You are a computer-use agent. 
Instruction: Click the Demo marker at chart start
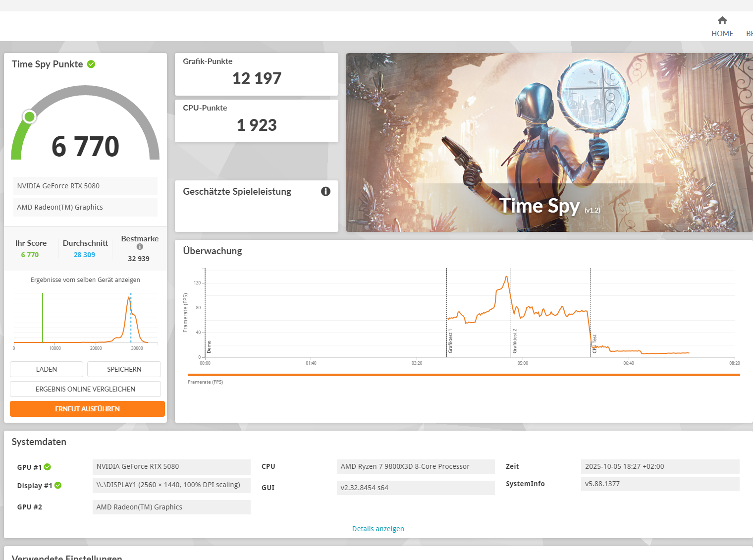pyautogui.click(x=209, y=347)
